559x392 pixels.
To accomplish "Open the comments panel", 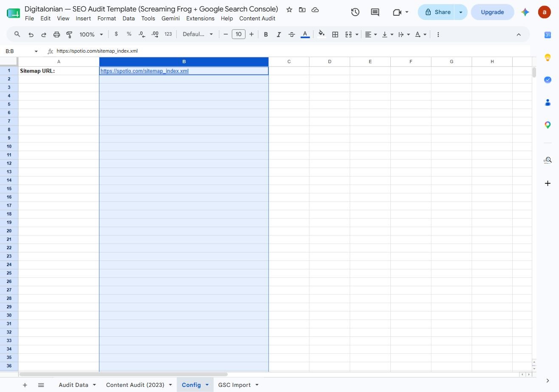I will pos(375,12).
